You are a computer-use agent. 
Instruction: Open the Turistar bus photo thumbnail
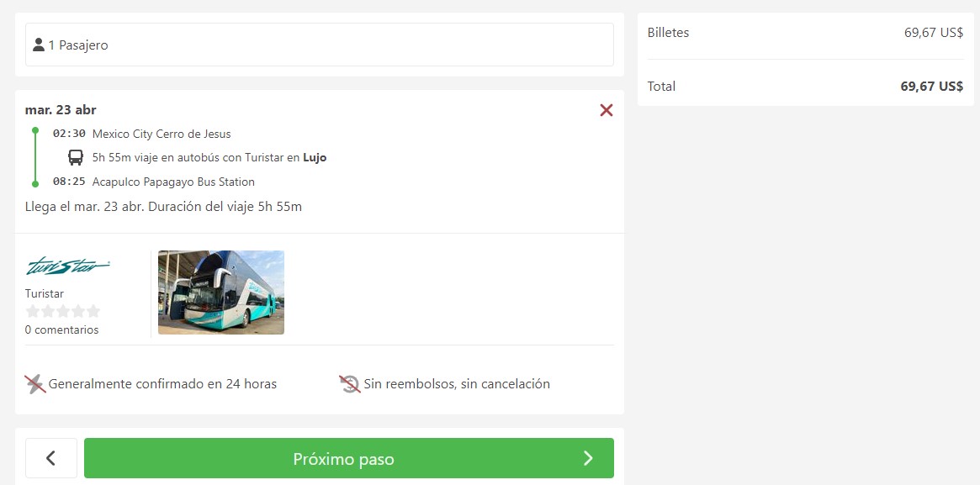[x=221, y=293]
